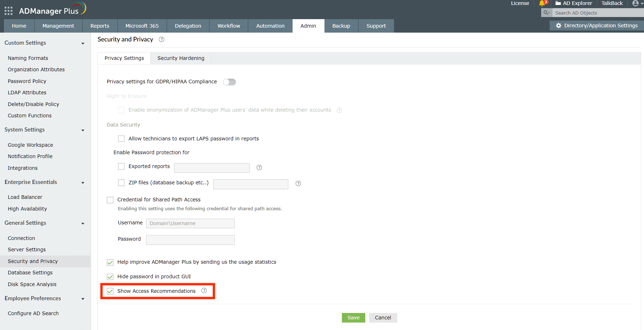Open the Support tab
Viewport: 644px width, 330px height.
coord(376,26)
